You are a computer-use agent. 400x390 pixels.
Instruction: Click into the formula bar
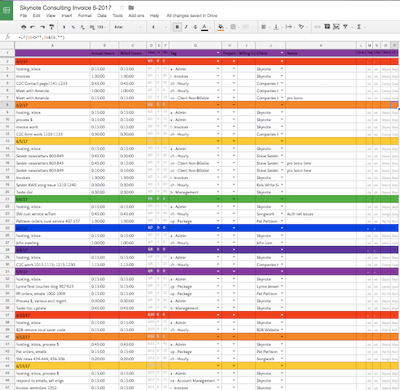point(207,37)
